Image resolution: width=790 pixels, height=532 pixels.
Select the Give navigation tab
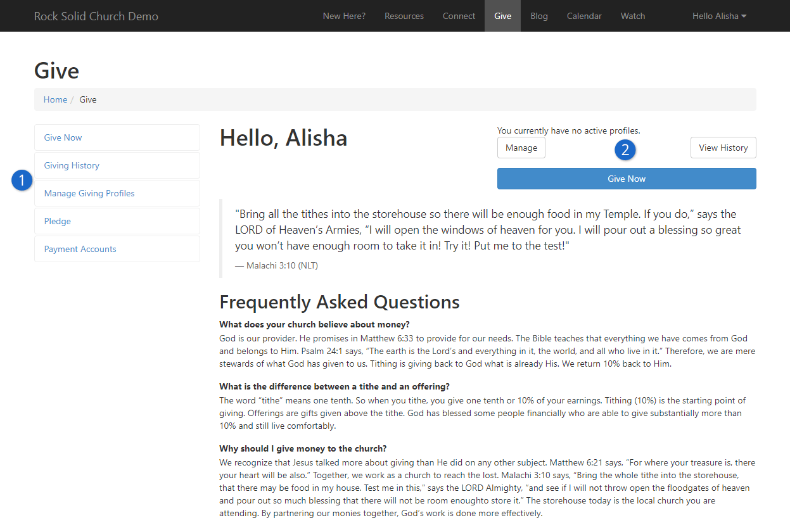(x=502, y=16)
